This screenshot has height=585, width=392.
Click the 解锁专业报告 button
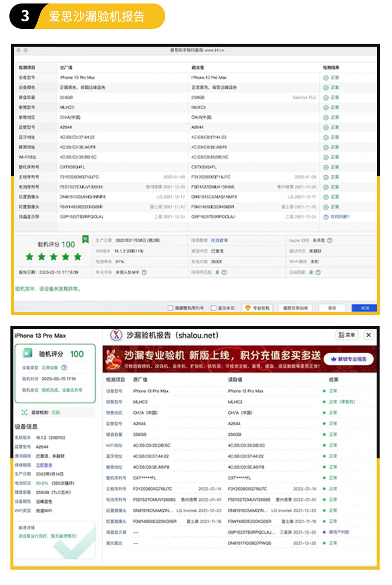(x=349, y=359)
